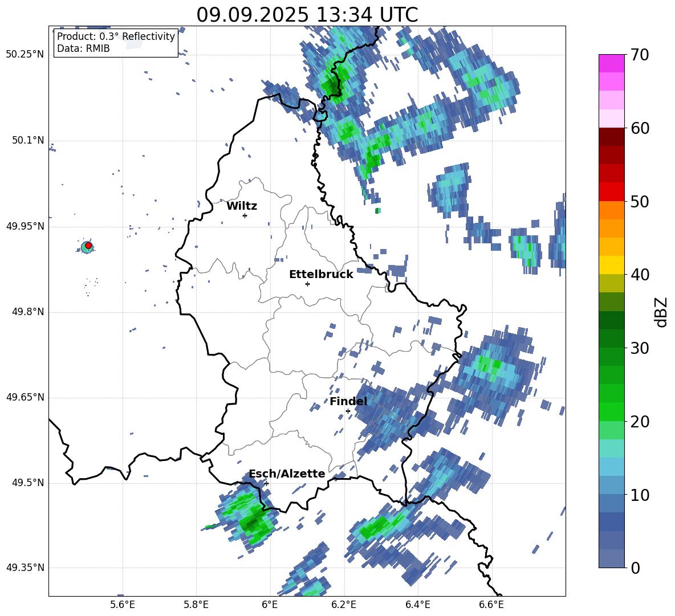Click the Esch/Alzette cross marker
Image resolution: width=675 pixels, height=616 pixels.
pyautogui.click(x=266, y=483)
